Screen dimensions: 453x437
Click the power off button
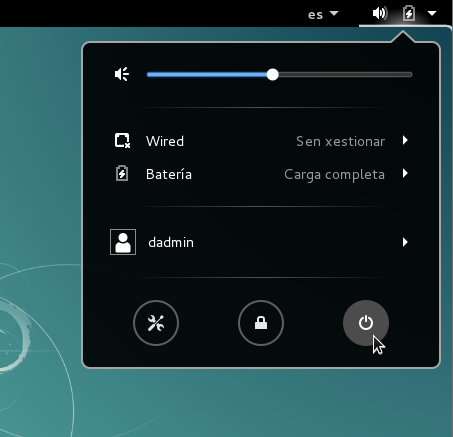(x=366, y=323)
